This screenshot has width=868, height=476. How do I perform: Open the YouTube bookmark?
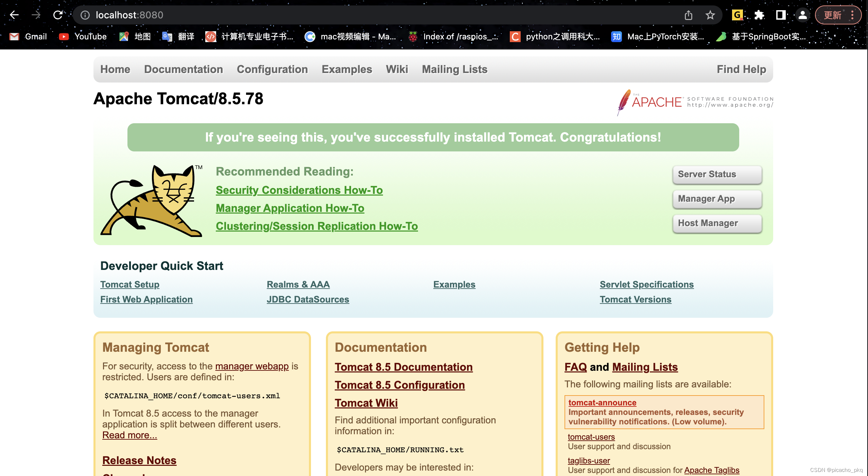coord(83,36)
